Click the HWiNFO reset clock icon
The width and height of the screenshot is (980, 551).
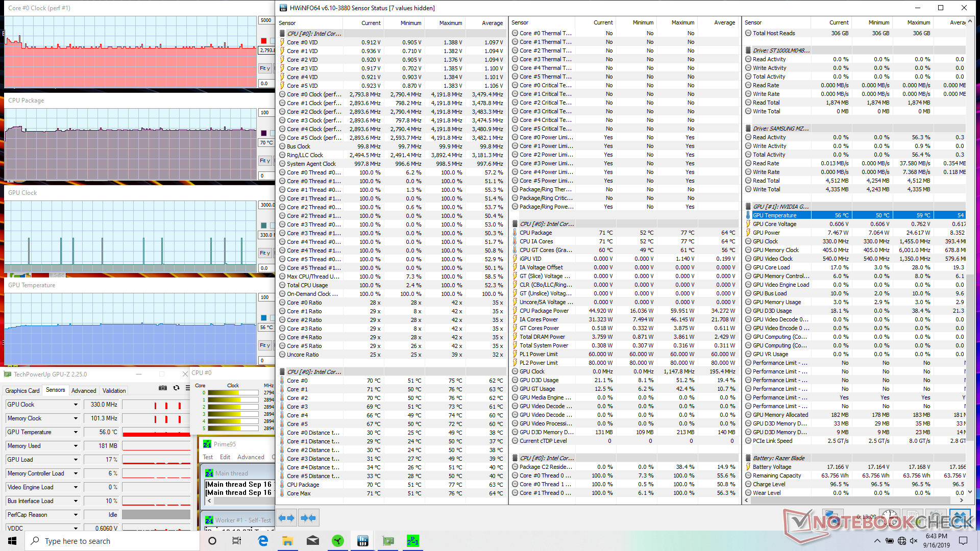pyautogui.click(x=890, y=517)
